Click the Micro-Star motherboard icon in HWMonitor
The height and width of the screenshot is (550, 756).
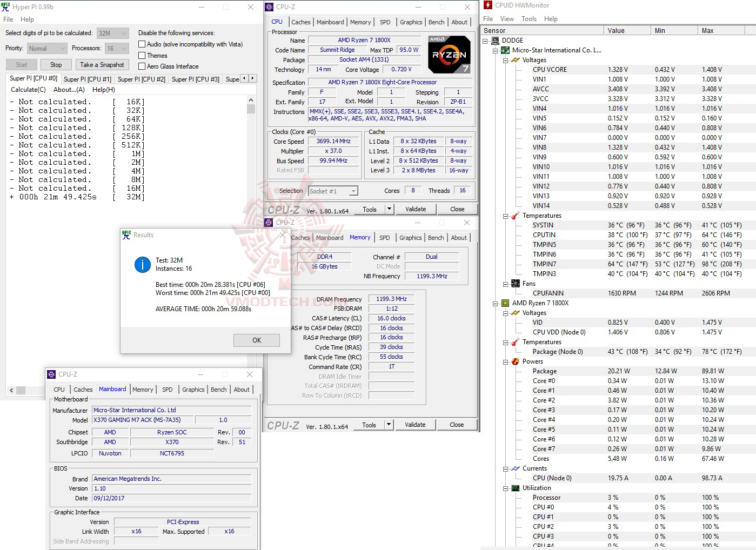click(x=505, y=50)
